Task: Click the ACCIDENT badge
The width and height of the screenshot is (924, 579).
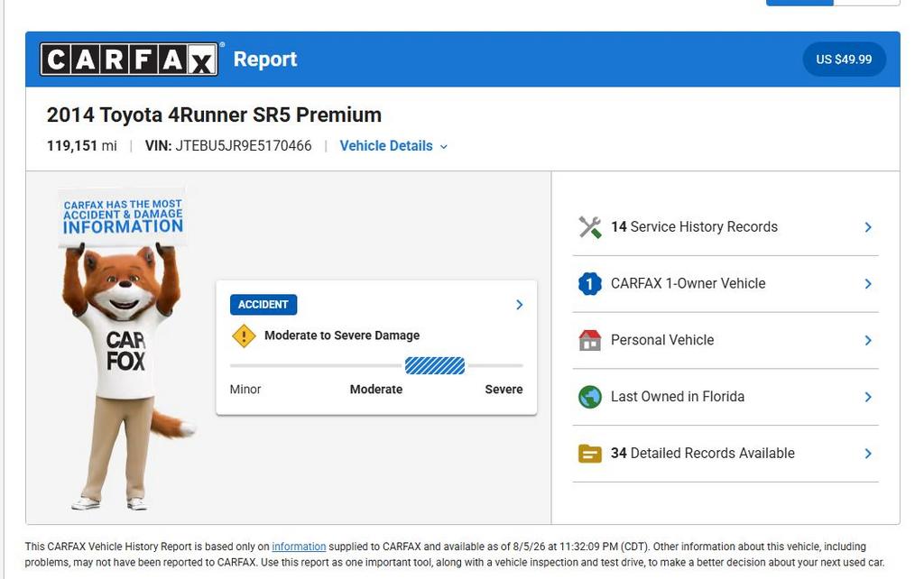Action: coord(263,305)
